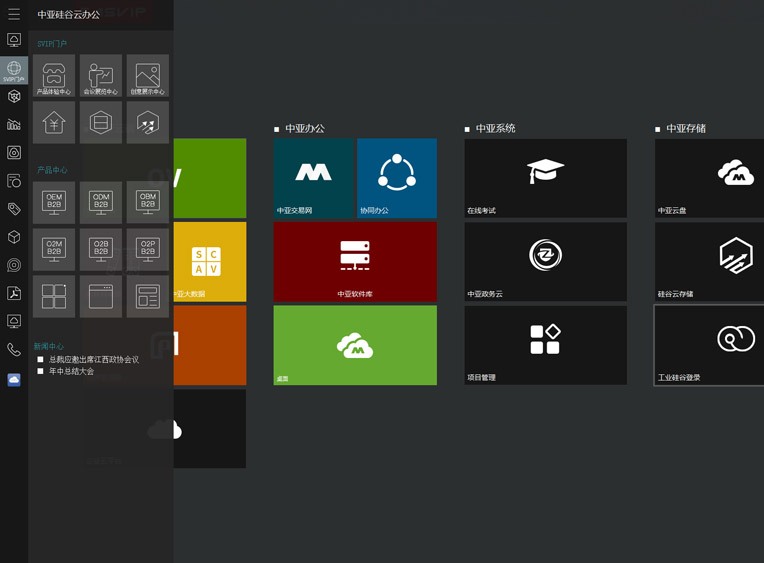Open the hamburger menu at top-left
Viewport: 764px width, 563px height.
(x=14, y=14)
